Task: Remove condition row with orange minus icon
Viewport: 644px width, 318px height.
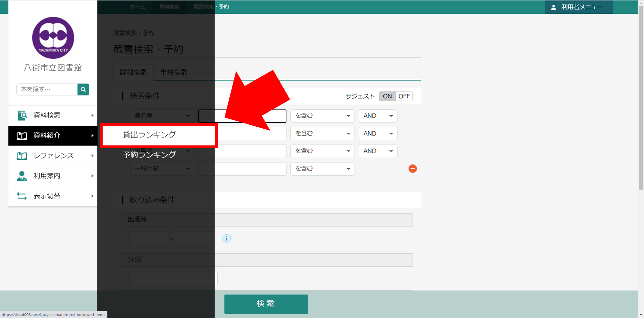Action: pyautogui.click(x=413, y=169)
